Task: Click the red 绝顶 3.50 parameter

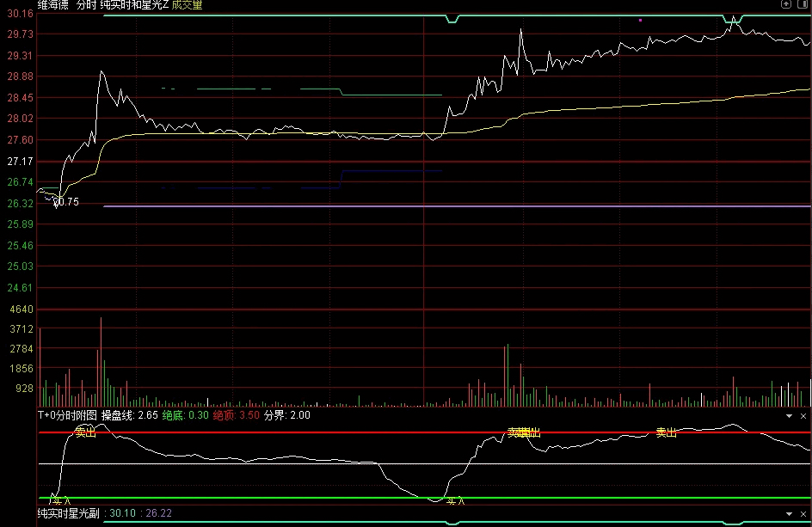Action: 236,415
